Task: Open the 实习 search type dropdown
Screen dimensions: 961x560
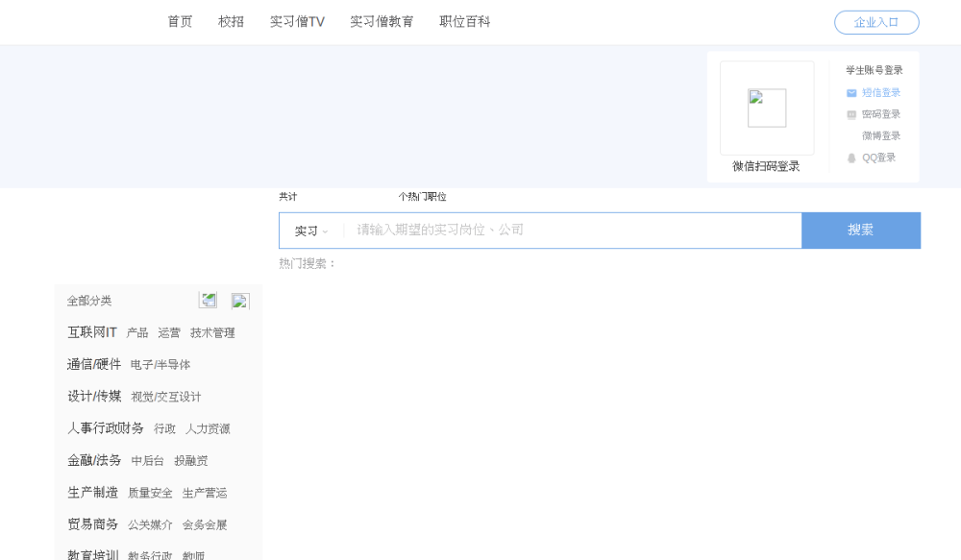Action: (x=311, y=231)
